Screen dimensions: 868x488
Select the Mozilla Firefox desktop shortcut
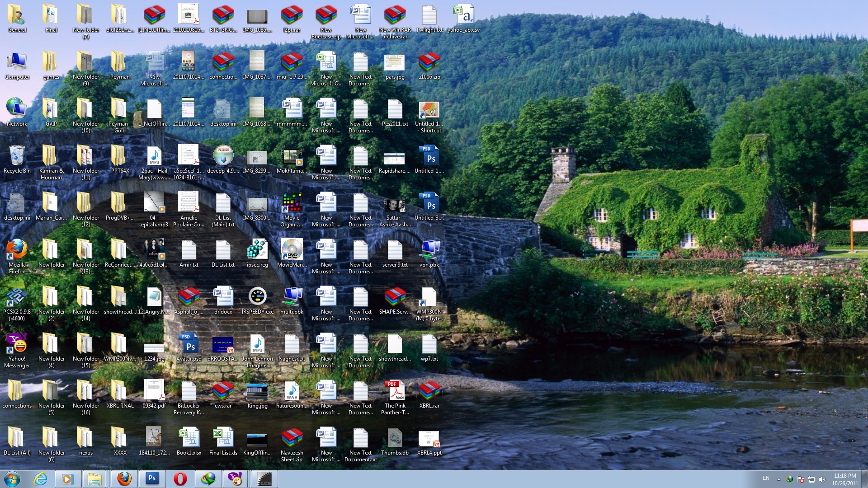pyautogui.click(x=17, y=256)
